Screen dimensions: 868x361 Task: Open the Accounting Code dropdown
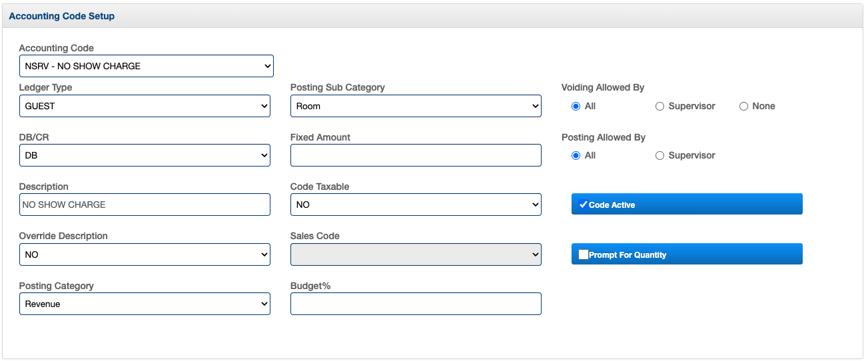pyautogui.click(x=146, y=66)
